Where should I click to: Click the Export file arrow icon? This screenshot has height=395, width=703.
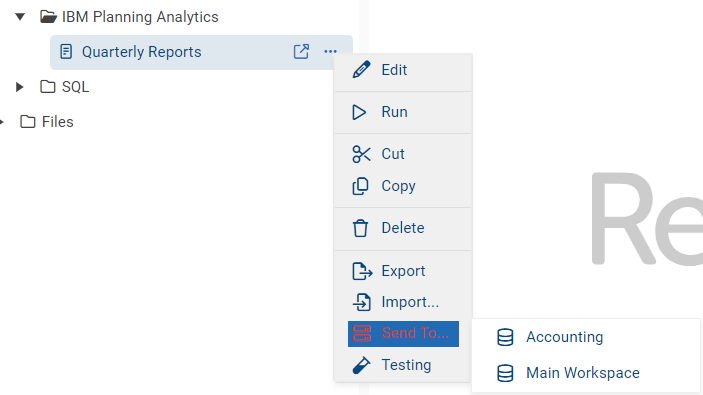[x=362, y=271]
